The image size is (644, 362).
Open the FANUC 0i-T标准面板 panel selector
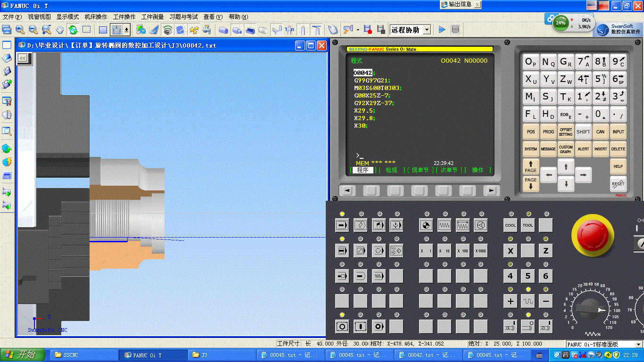pos(605,345)
